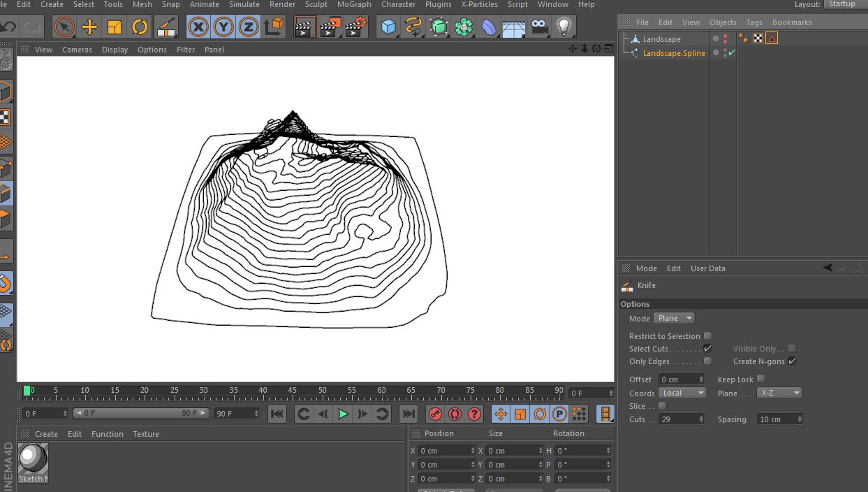This screenshot has width=868, height=492.
Task: Uncheck the Select Cuts option
Action: pos(707,349)
